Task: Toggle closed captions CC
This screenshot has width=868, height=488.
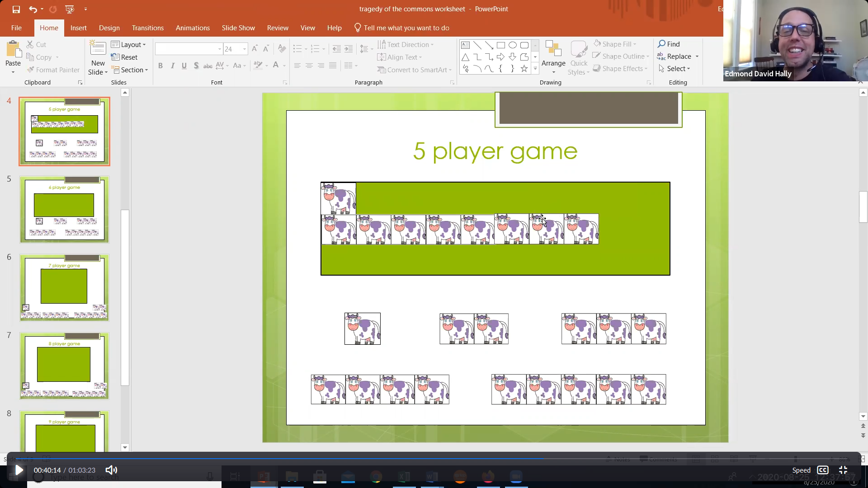Action: tap(823, 470)
